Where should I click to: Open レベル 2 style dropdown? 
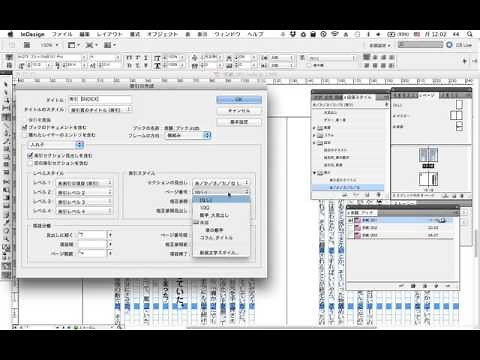[84, 193]
